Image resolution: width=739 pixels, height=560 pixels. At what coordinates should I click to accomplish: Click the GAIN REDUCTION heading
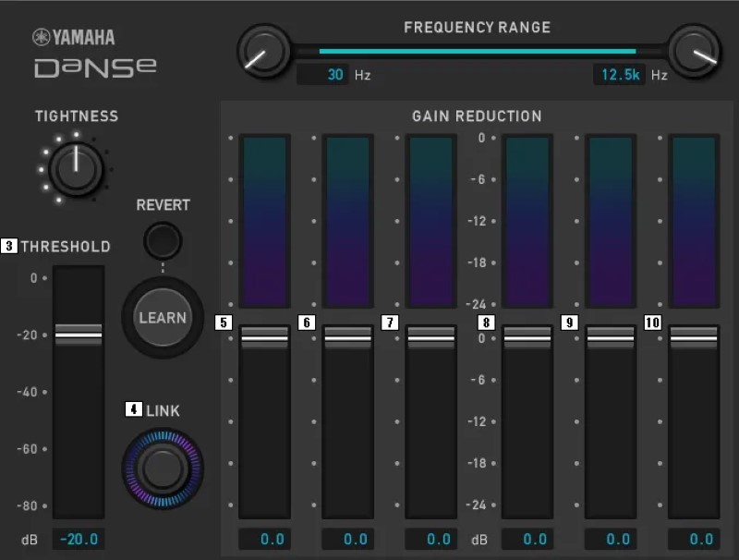477,116
